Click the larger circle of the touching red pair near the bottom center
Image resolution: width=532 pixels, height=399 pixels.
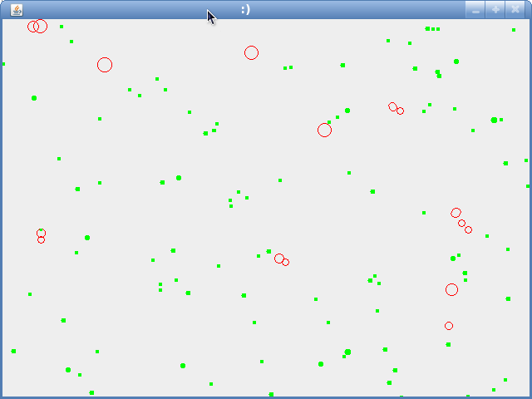point(279,259)
